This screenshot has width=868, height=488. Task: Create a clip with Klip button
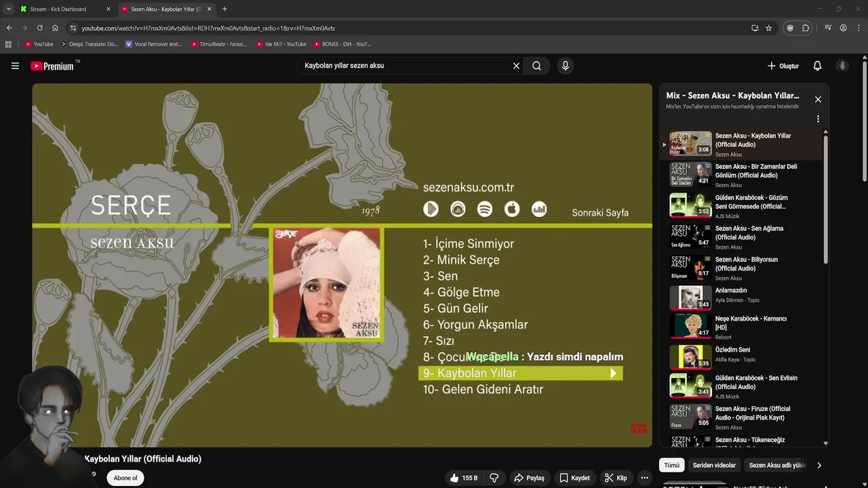point(616,478)
